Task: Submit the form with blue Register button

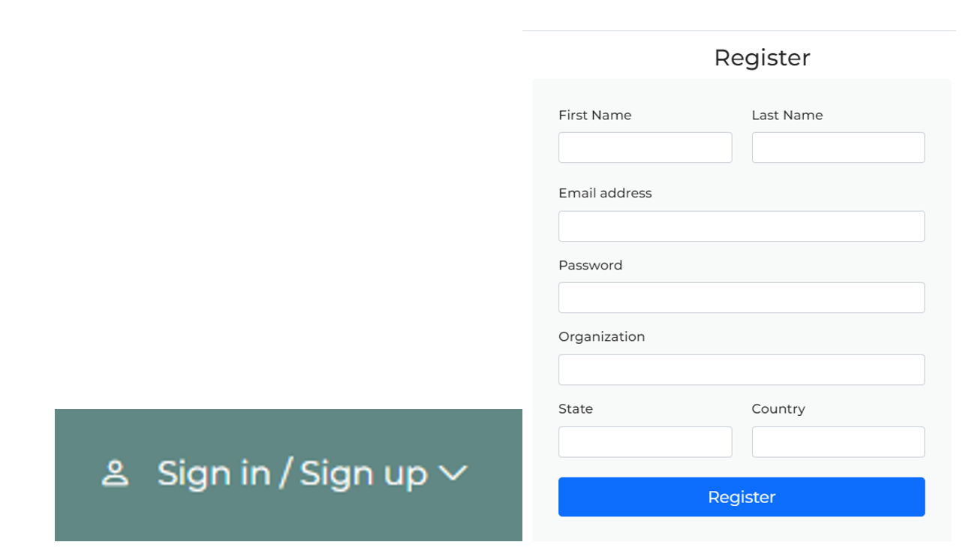Action: tap(742, 497)
